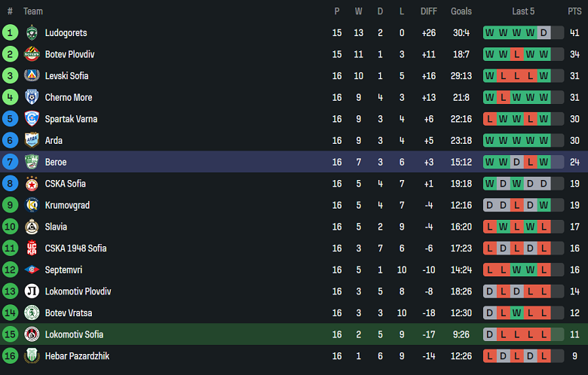Click the Lokomotiv Sofia team name
Screen dimensions: 588x375
click(x=74, y=334)
